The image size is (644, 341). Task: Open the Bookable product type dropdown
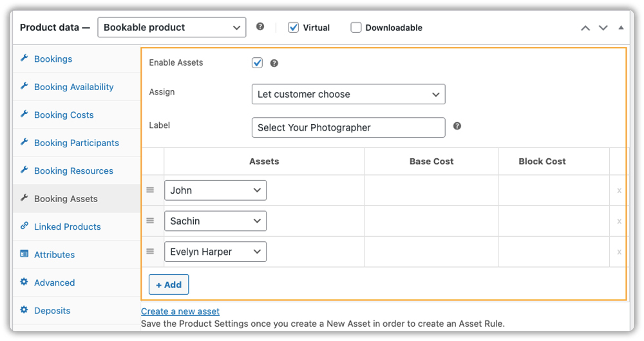pos(172,28)
